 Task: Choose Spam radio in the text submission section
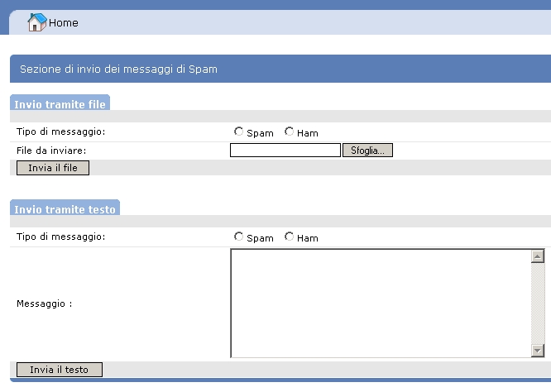point(239,237)
